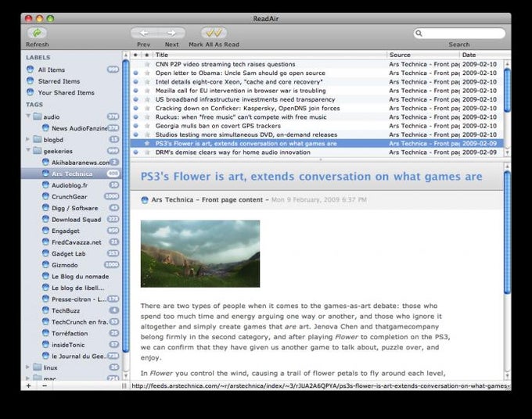Click the TechBuzz feed icon
This screenshot has height=419, width=532.
[46, 310]
